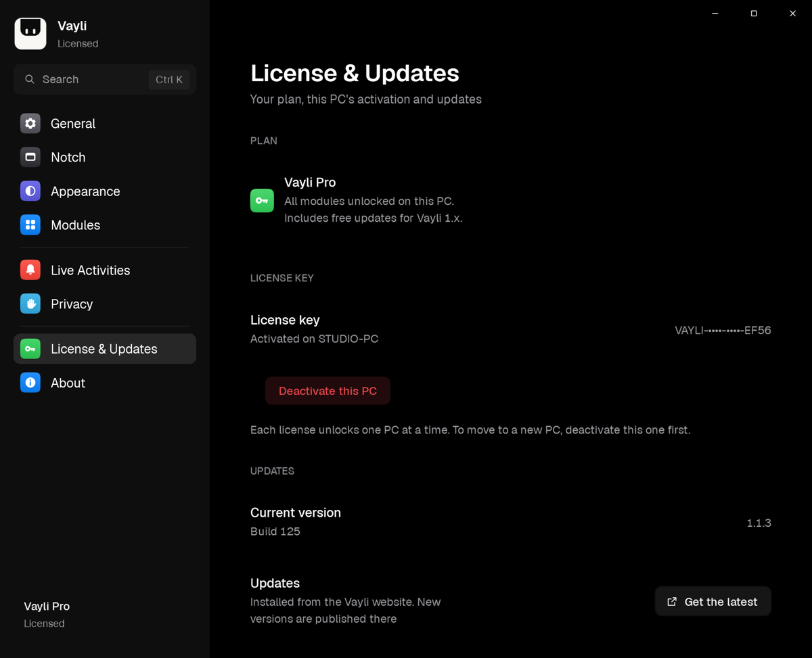The image size is (812, 658).
Task: Open the About page
Action: click(x=105, y=383)
